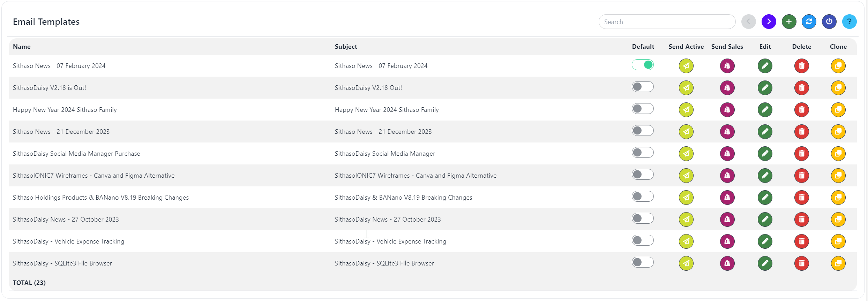Go to previous page of templates
868x301 pixels.
click(749, 22)
